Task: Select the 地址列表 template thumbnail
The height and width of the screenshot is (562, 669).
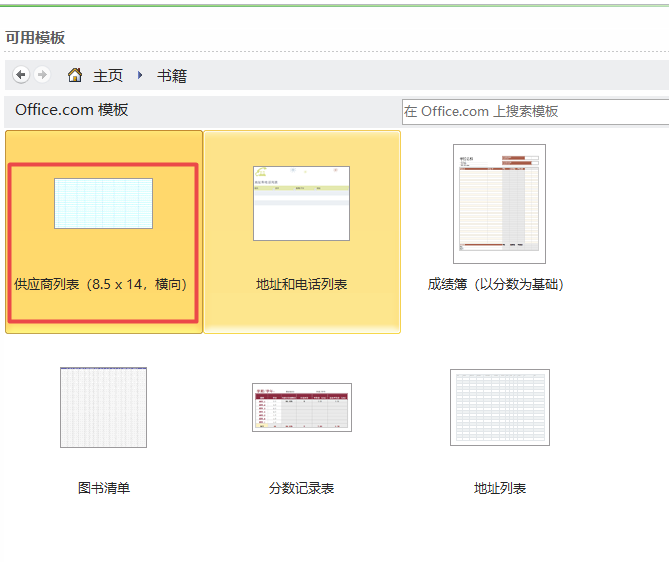Action: pos(500,408)
